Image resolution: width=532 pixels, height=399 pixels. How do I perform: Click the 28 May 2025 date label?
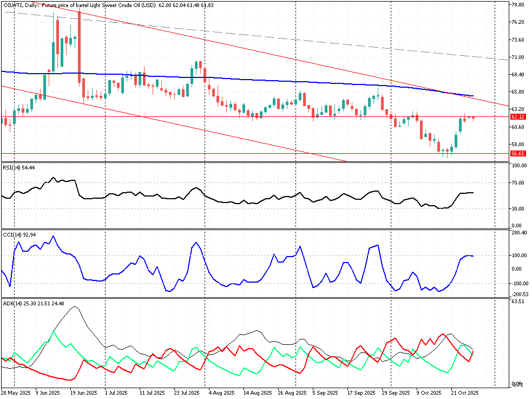click(15, 393)
